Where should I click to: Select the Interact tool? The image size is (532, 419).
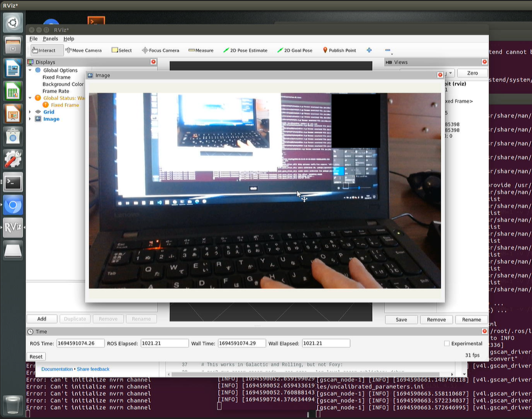click(47, 50)
